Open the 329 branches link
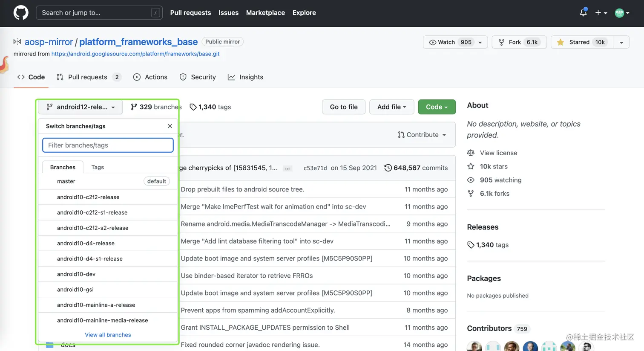 pos(156,107)
